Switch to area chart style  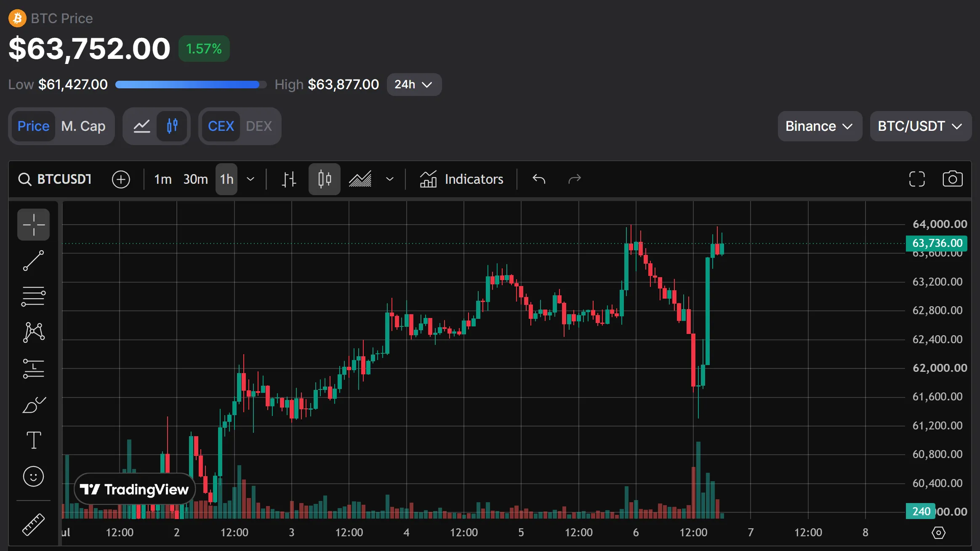(360, 179)
